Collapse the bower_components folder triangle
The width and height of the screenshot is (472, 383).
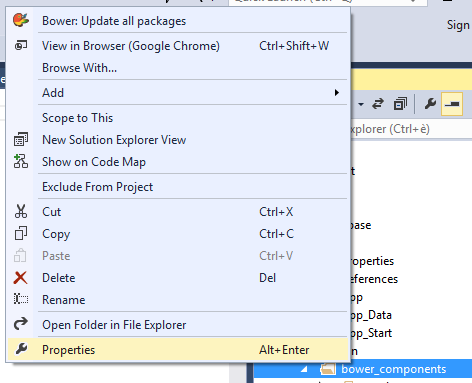coord(304,369)
